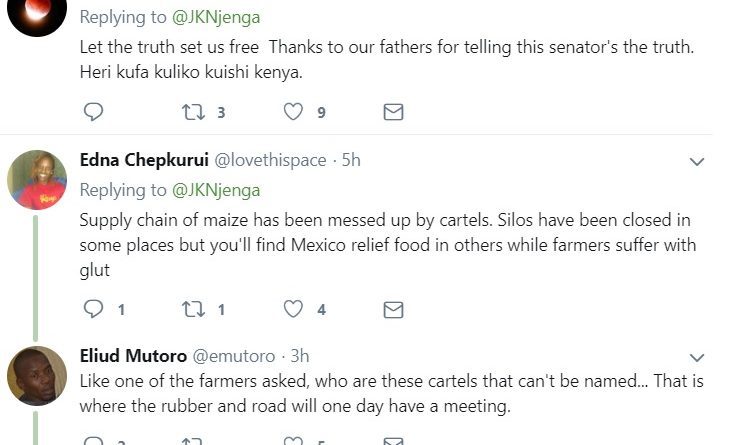This screenshot has width=729, height=445.
Task: Reply to Edna Chepkurui's tweet
Action: tap(93, 309)
